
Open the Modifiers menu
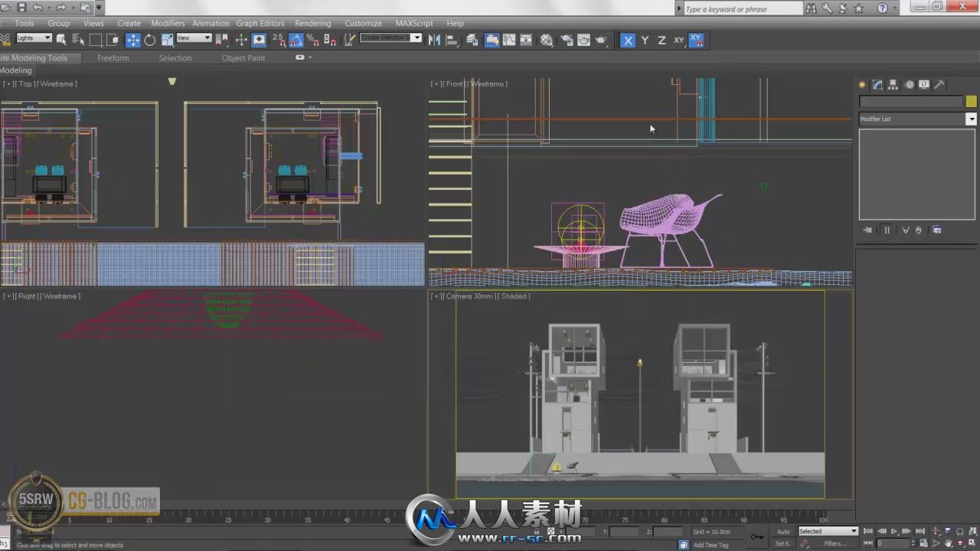tap(168, 23)
